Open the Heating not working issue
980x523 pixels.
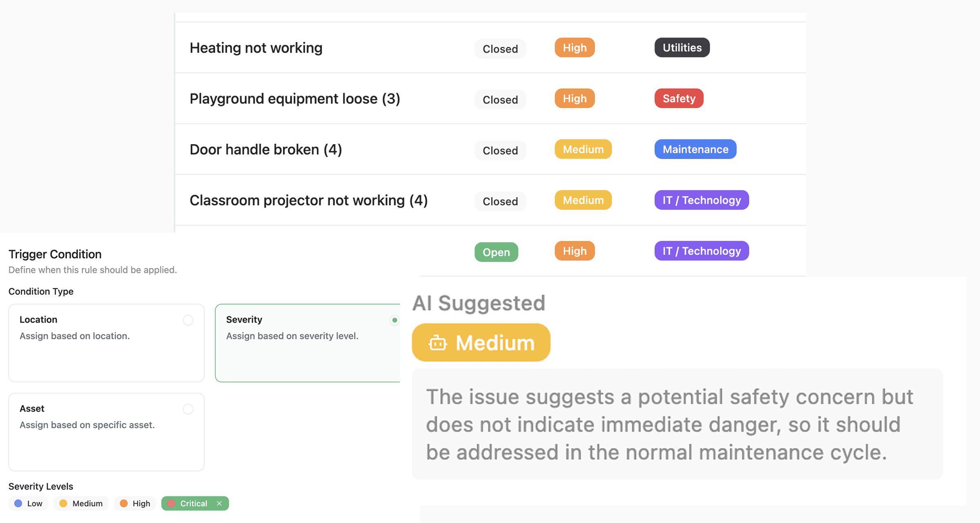click(256, 48)
